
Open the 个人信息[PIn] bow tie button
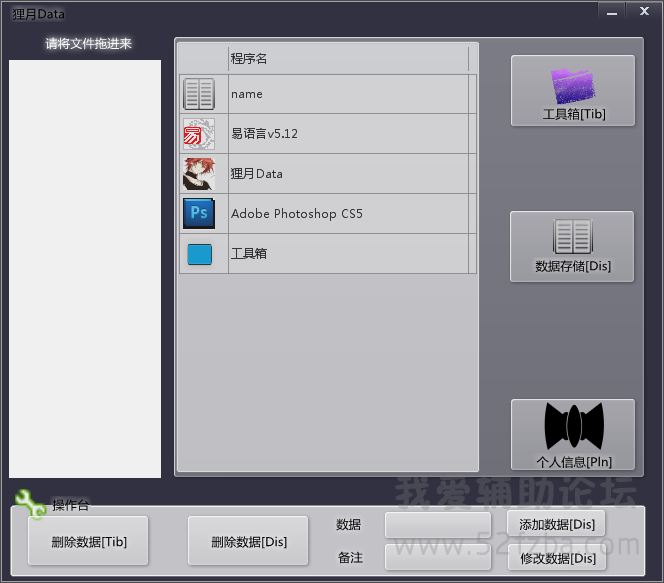pyautogui.click(x=573, y=434)
